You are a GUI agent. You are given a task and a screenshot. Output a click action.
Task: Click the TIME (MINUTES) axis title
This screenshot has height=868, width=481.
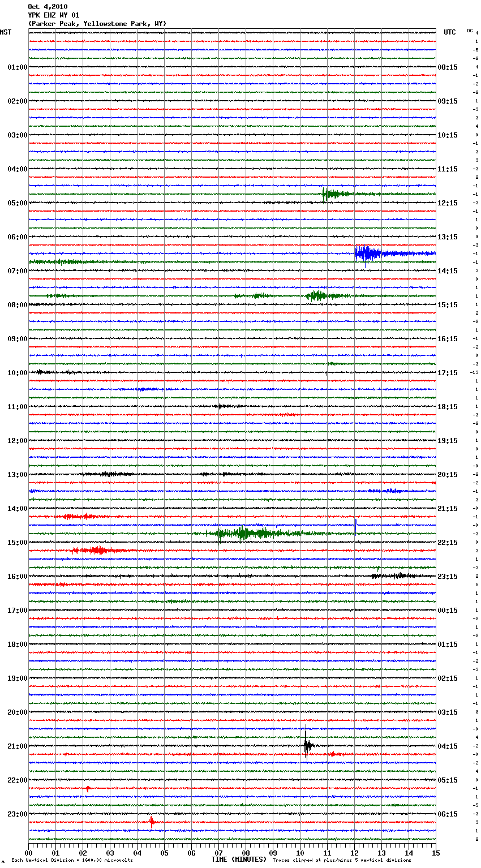point(239,860)
